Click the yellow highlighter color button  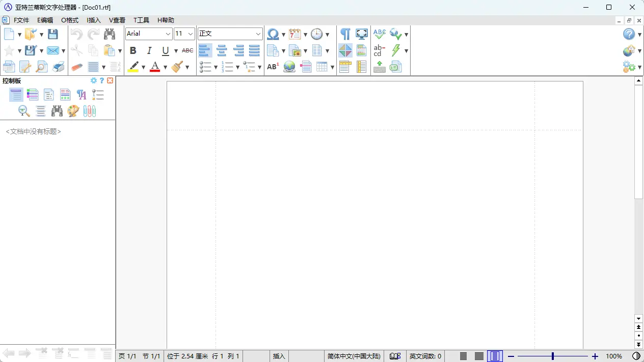133,67
